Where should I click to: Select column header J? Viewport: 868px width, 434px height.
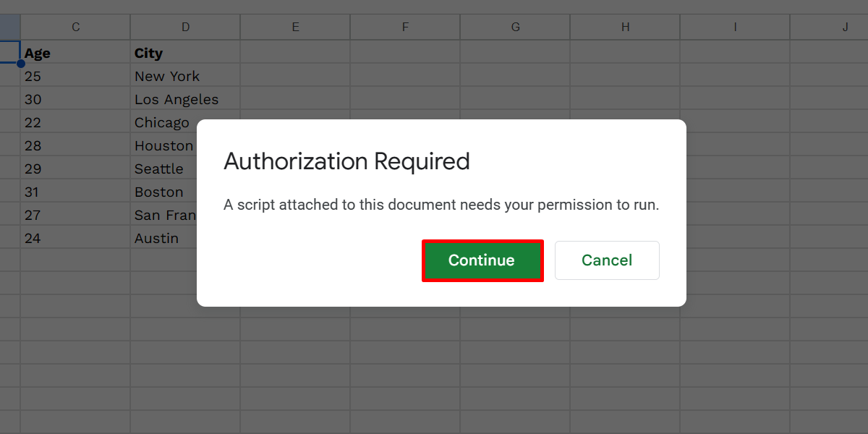[x=845, y=26]
